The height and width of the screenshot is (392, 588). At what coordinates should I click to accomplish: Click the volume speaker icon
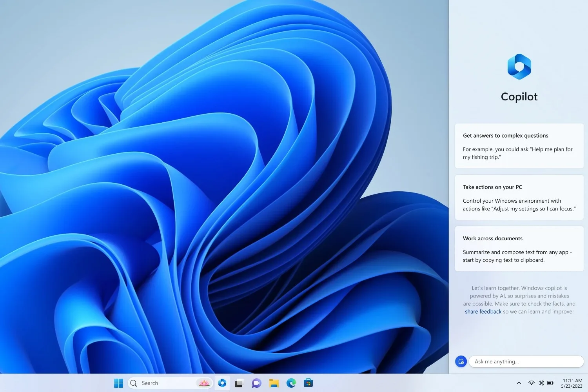pyautogui.click(x=541, y=383)
